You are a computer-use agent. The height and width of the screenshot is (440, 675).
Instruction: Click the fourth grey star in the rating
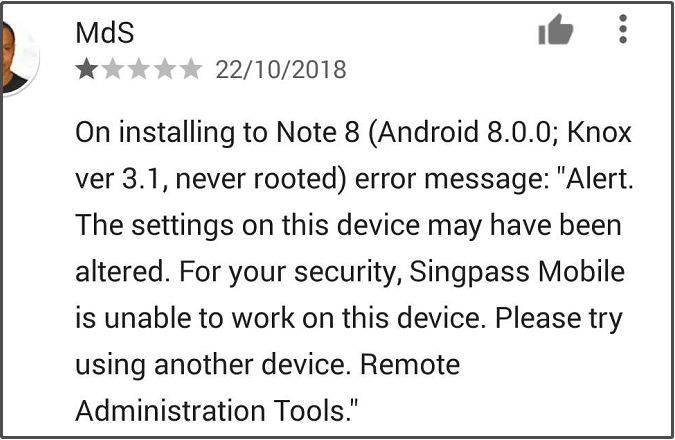click(164, 69)
